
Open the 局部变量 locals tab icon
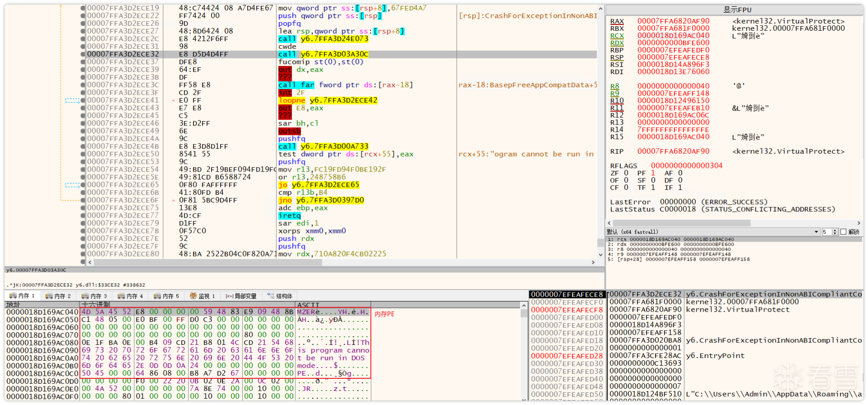[229, 296]
